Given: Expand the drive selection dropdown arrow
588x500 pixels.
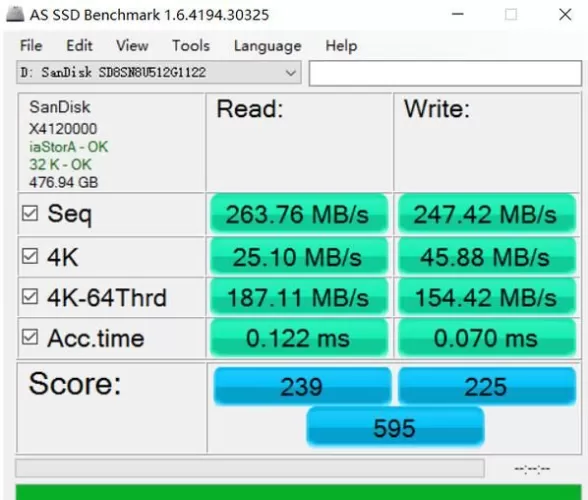Looking at the screenshot, I should (x=291, y=73).
